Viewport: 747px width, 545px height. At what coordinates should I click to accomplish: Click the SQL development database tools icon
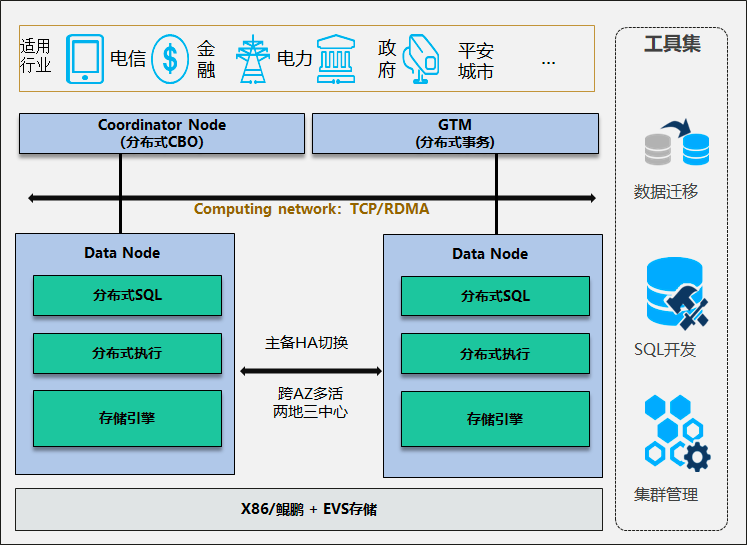pos(677,294)
